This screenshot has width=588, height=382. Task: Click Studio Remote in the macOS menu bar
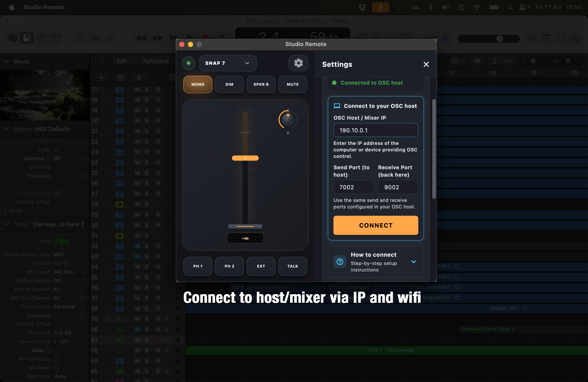pyautogui.click(x=44, y=7)
